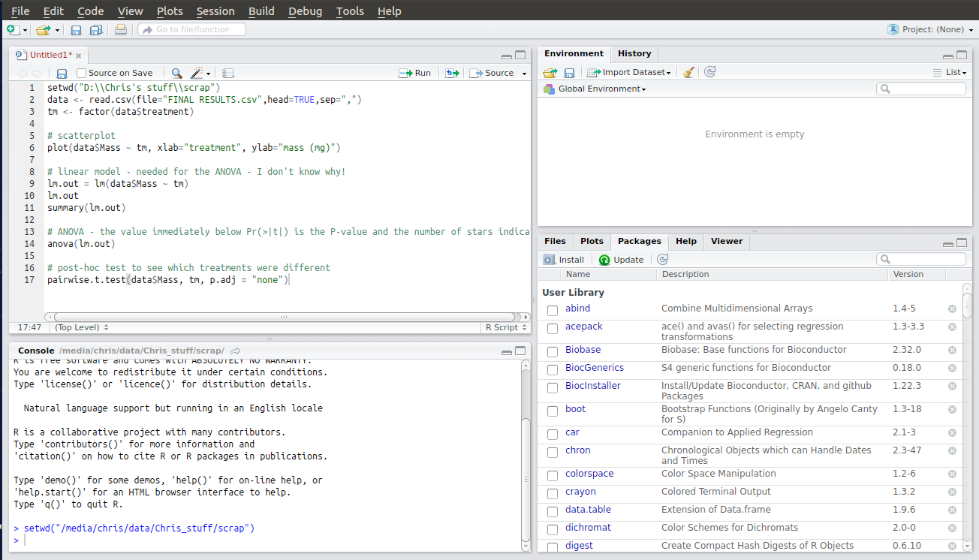
Task: Remove the abind package with its X icon
Action: 952,309
